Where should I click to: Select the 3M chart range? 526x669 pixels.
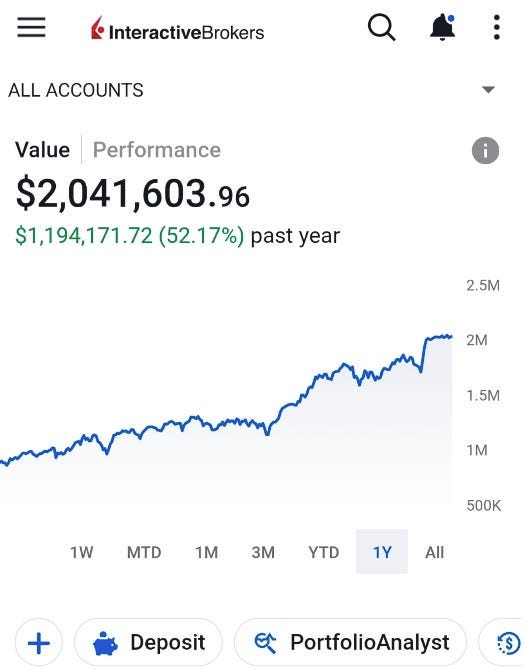[263, 552]
